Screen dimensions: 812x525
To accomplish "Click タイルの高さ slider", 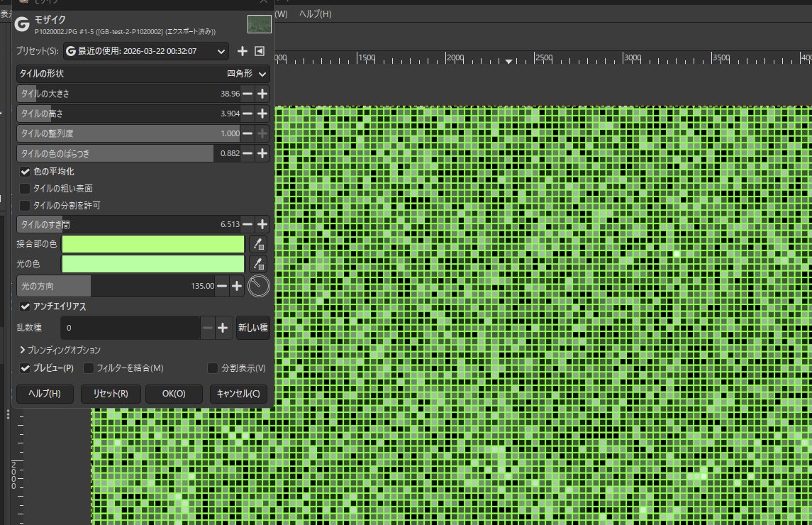I will pos(128,114).
